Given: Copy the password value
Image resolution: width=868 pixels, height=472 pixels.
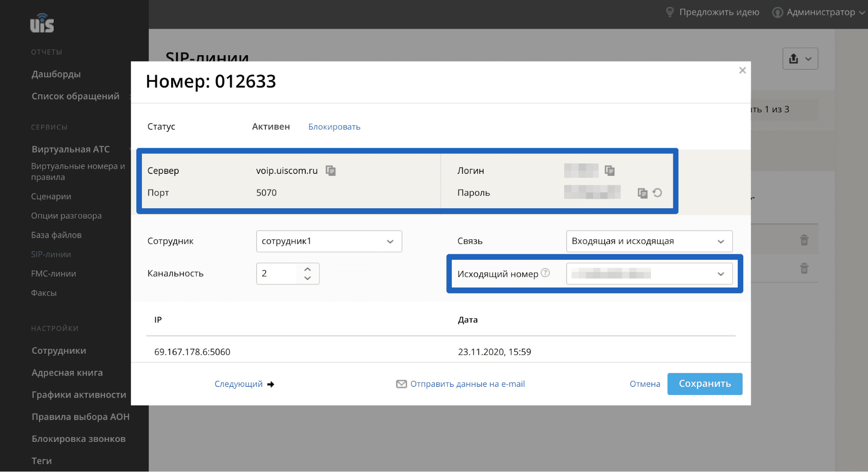Looking at the screenshot, I should 642,193.
